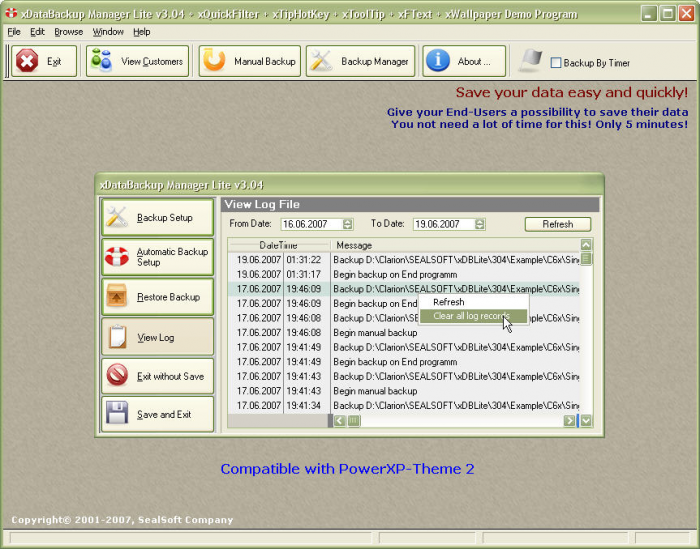This screenshot has width=700, height=549.
Task: Click the Refresh button next to To Date
Action: pos(558,224)
